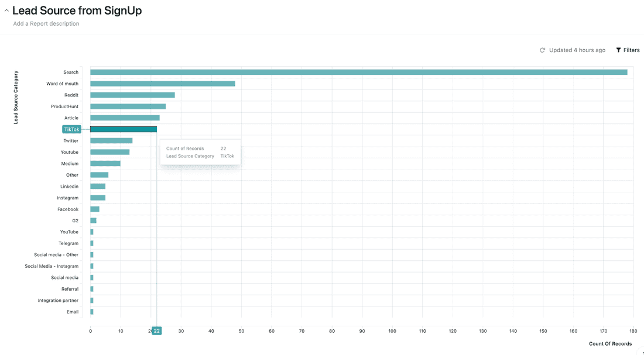Collapse the Lead Source from SignUp report

[x=5, y=9]
